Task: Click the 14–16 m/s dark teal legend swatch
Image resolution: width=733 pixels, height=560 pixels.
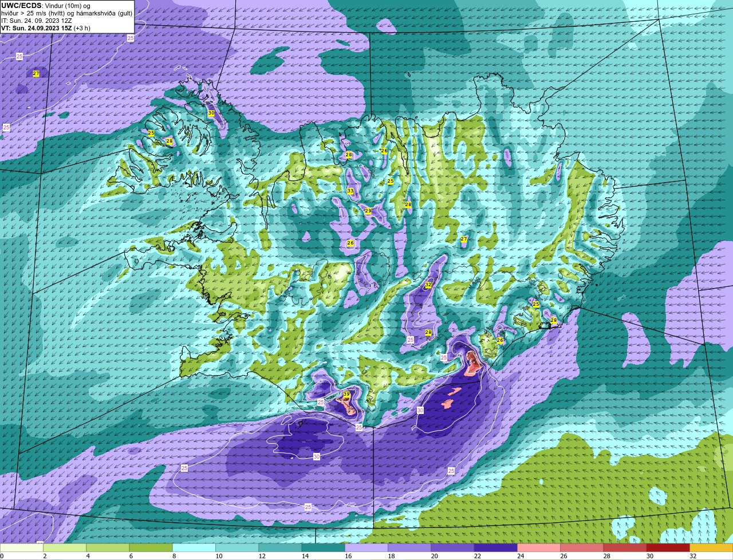Action: pyautogui.click(x=324, y=547)
